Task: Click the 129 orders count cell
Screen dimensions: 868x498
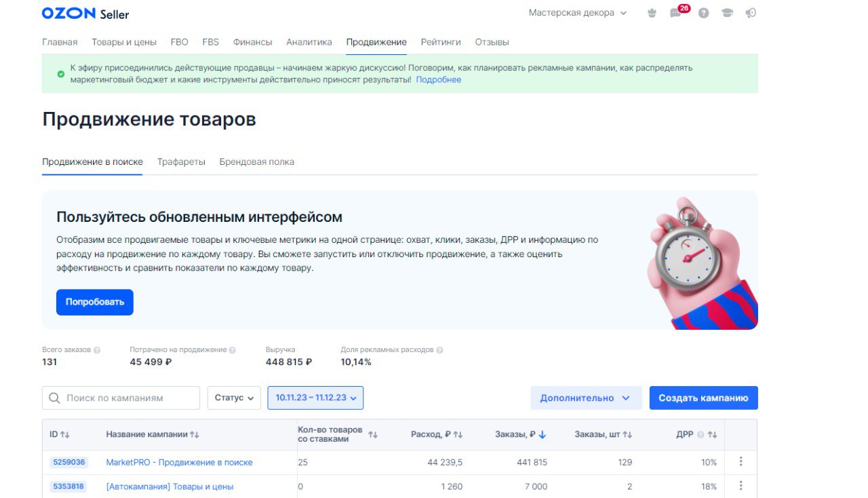Action: click(625, 463)
